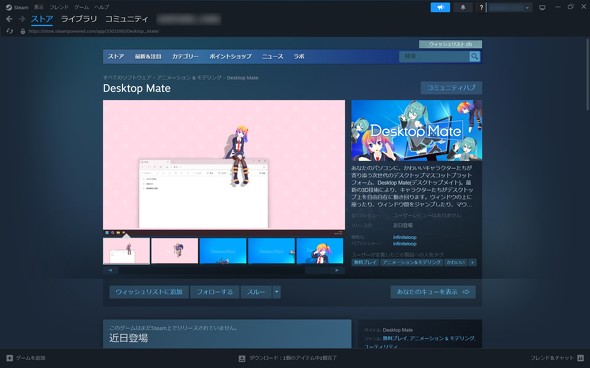Click the magnifier search icon

coord(475,56)
